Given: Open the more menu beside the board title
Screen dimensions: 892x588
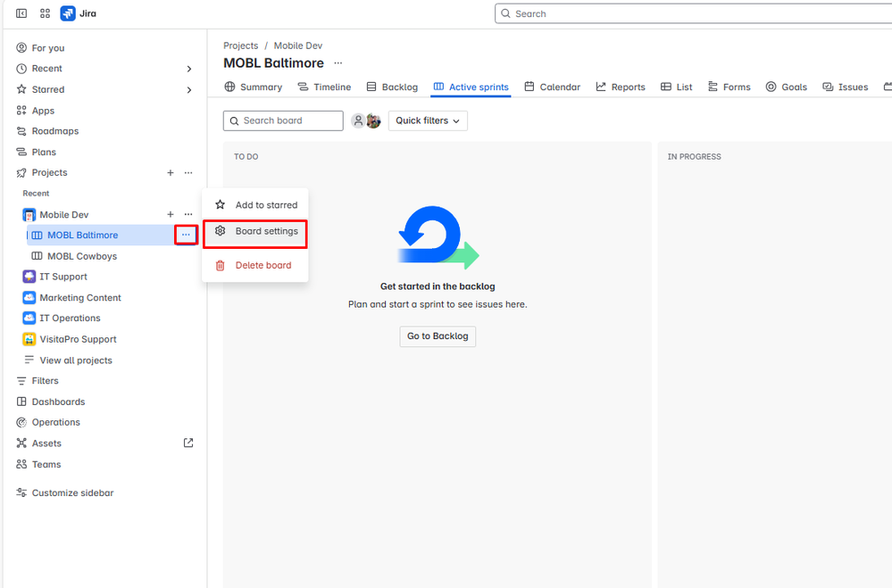Looking at the screenshot, I should coord(338,63).
